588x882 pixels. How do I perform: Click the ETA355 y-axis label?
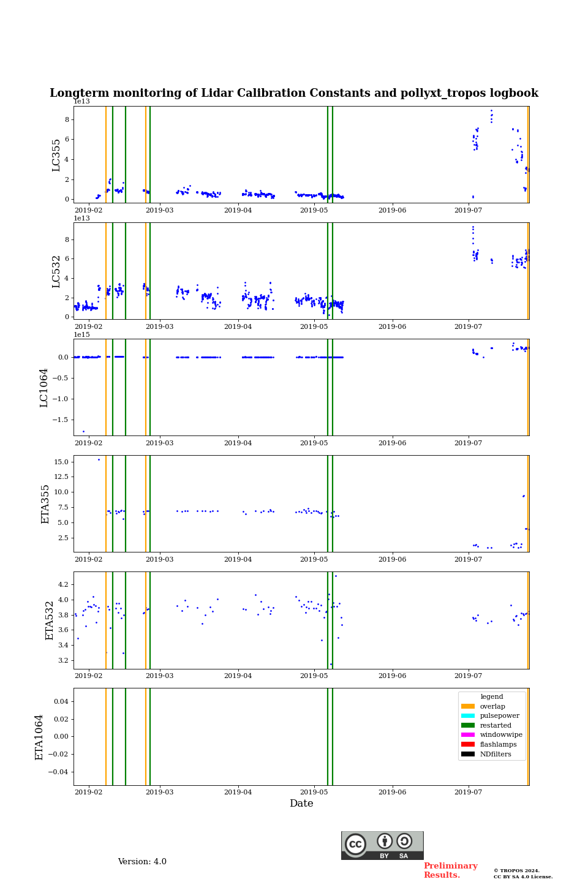45,504
